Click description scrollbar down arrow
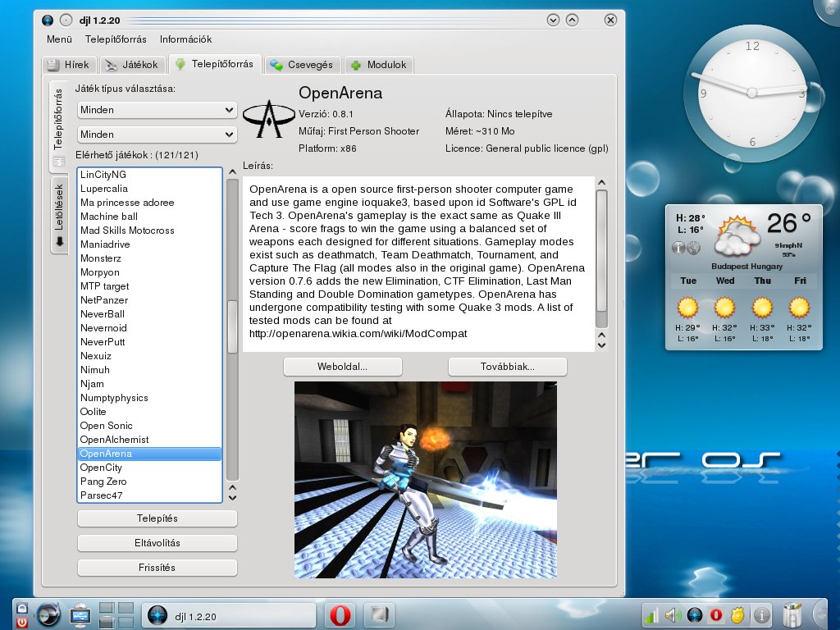This screenshot has width=840, height=630. click(x=601, y=345)
